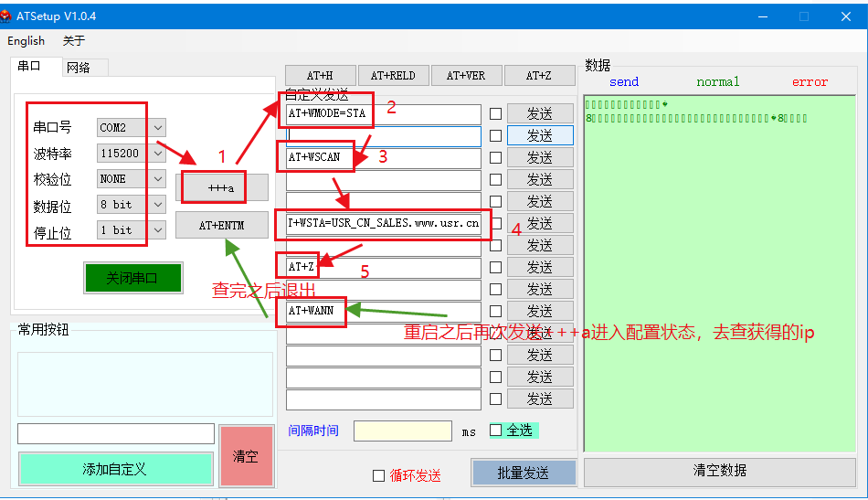Viewport: 868px width, 500px height.
Task: Click the blue 'send' legend label
Action: pos(624,82)
